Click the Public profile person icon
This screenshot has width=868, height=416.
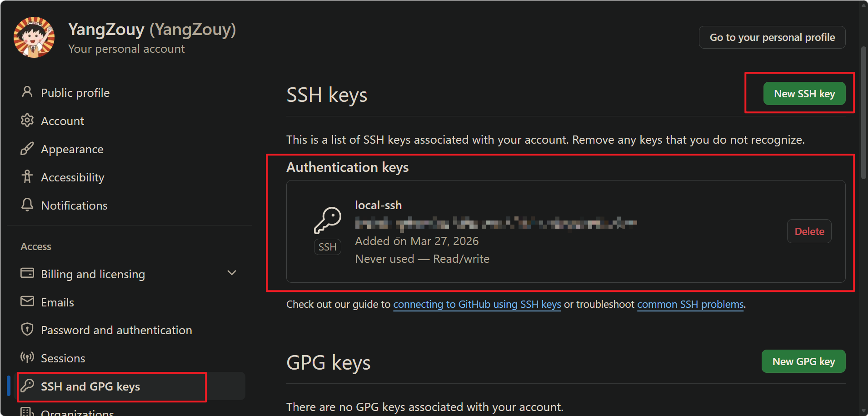click(27, 92)
